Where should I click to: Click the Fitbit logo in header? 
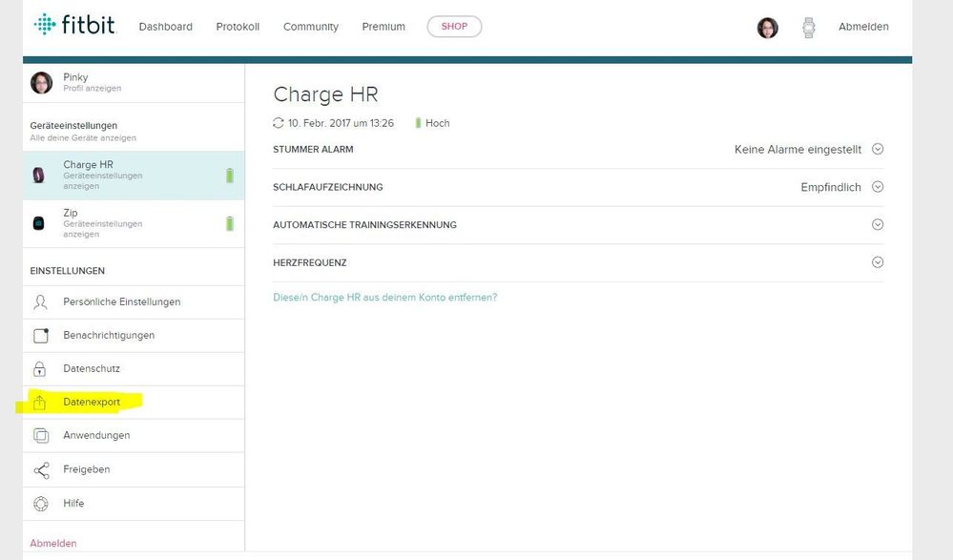point(74,26)
